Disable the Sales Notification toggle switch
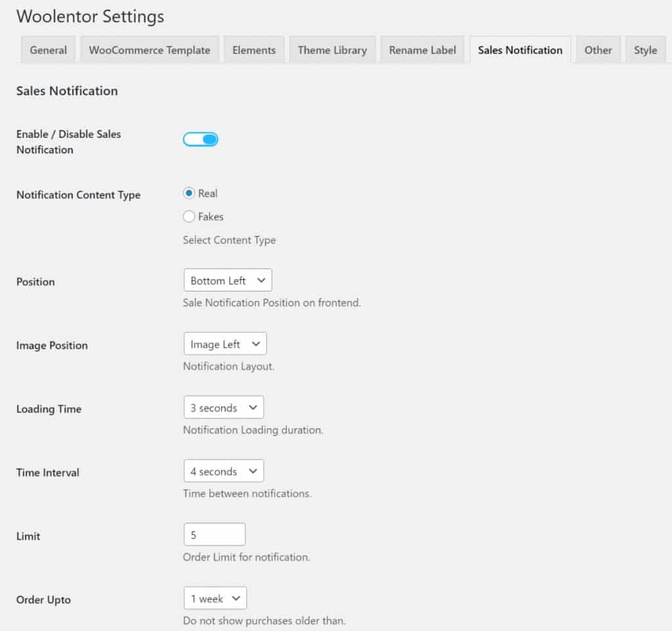Screen dimensions: 672x631 tap(201, 139)
